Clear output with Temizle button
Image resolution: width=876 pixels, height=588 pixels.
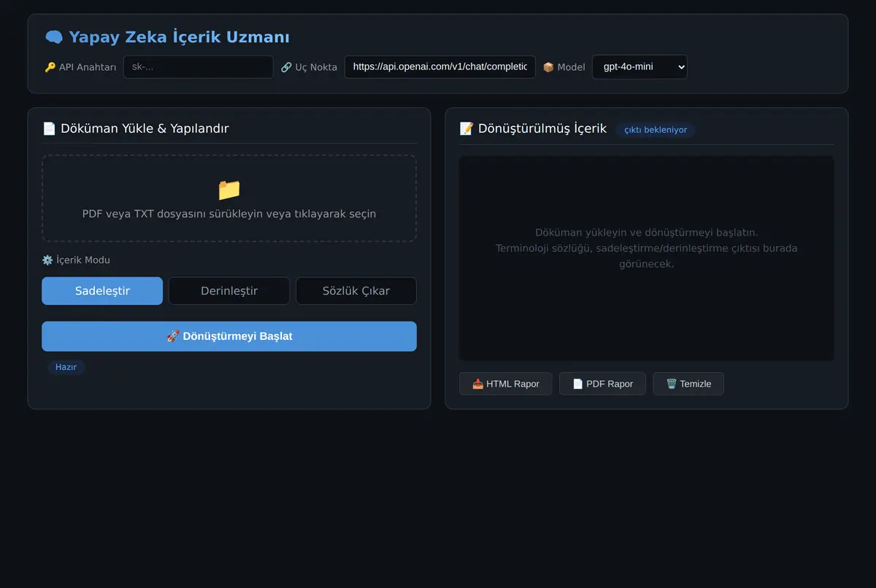tap(688, 384)
